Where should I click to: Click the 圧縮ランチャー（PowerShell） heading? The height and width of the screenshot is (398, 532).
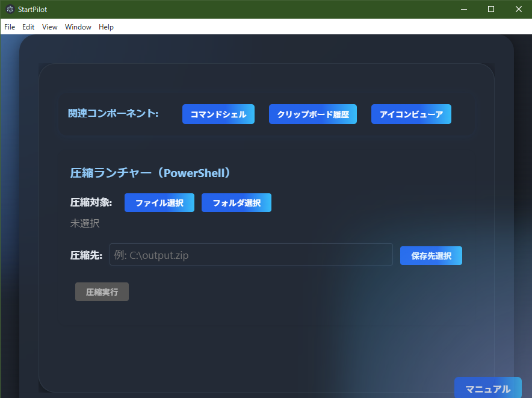(151, 173)
